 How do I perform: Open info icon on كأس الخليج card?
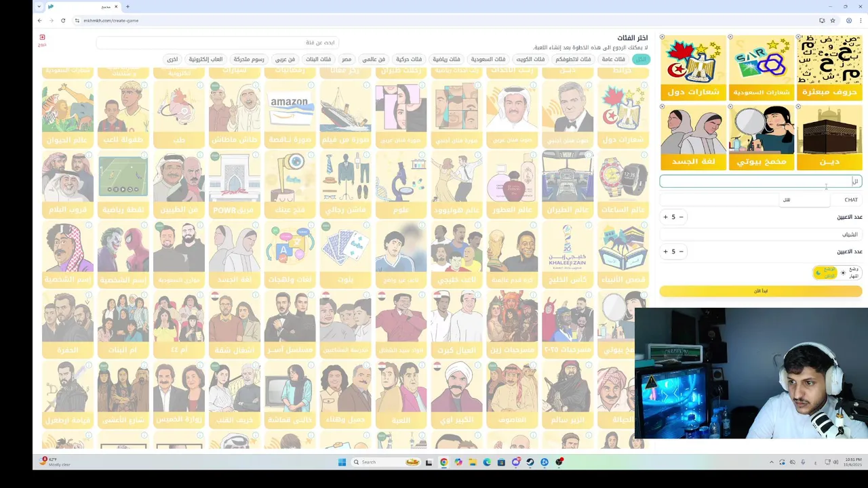click(x=589, y=225)
